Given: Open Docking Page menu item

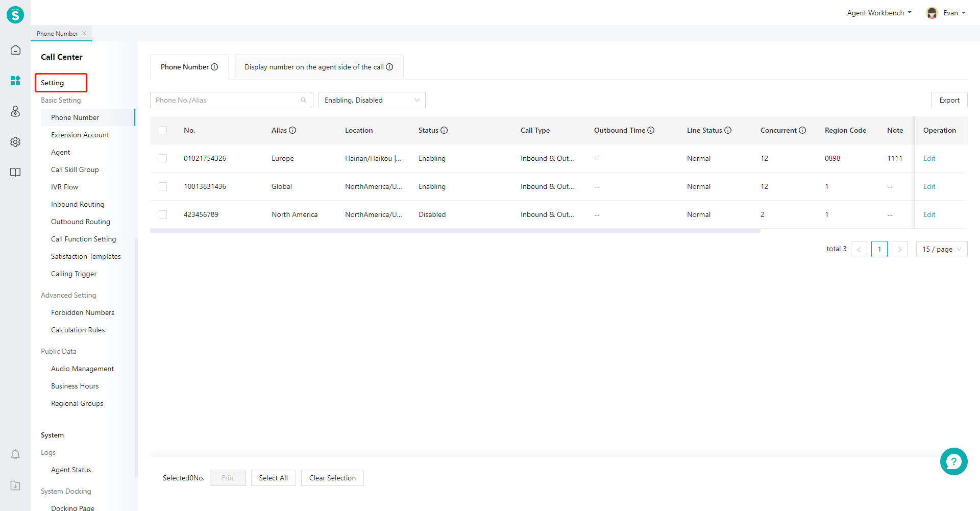Looking at the screenshot, I should 72,507.
